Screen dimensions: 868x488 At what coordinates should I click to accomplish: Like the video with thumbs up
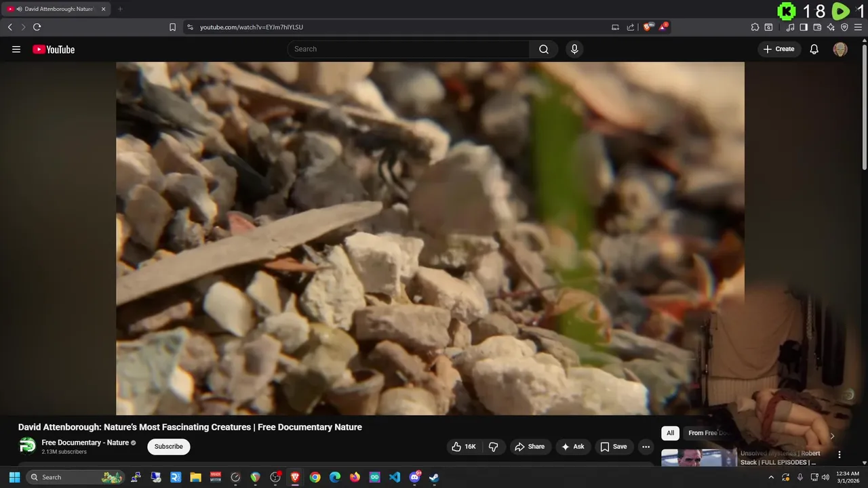(464, 447)
